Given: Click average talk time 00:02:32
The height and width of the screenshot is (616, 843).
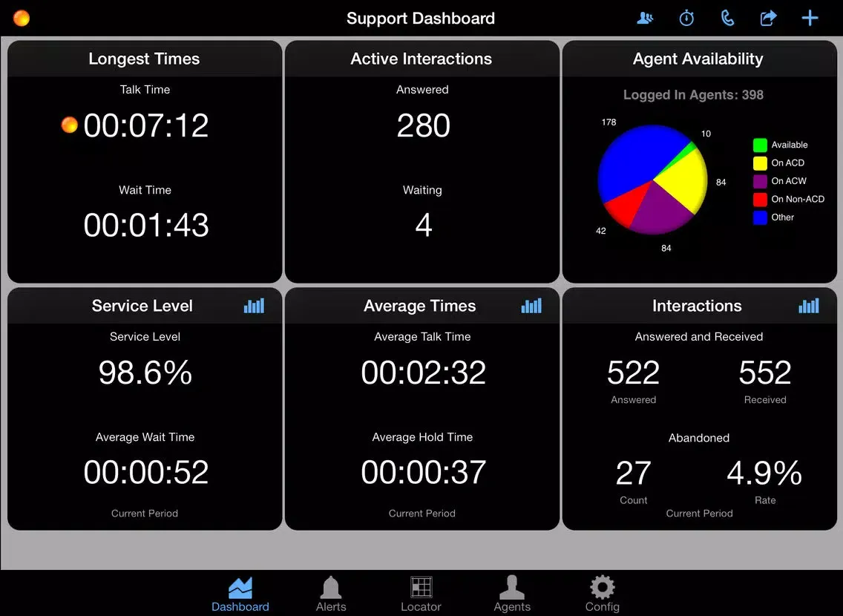Looking at the screenshot, I should coord(423,373).
